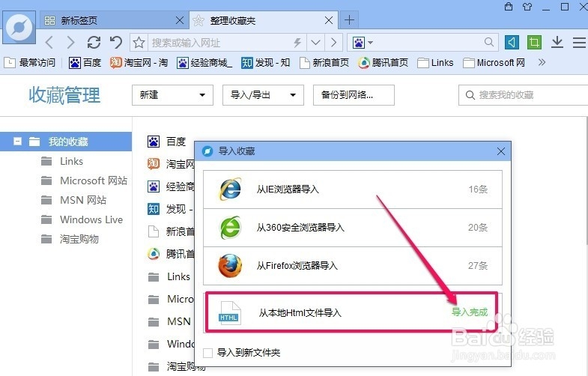Switch to the 整理收藏夹 tab
Viewport: 588px width, 376px height.
point(264,20)
